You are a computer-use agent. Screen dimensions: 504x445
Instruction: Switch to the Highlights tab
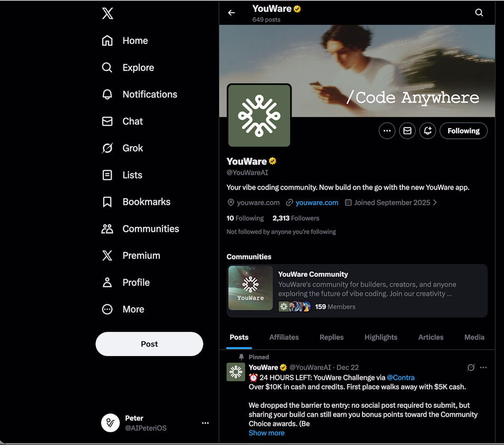pyautogui.click(x=381, y=337)
